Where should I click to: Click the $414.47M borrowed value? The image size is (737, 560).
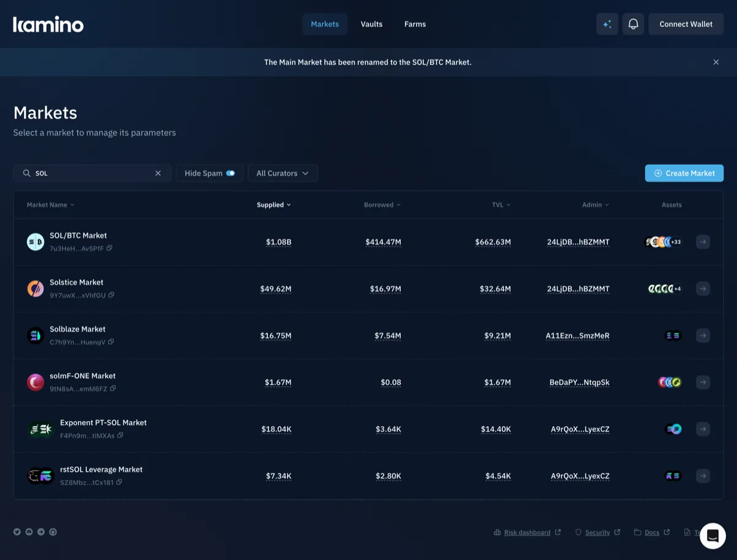click(x=383, y=242)
